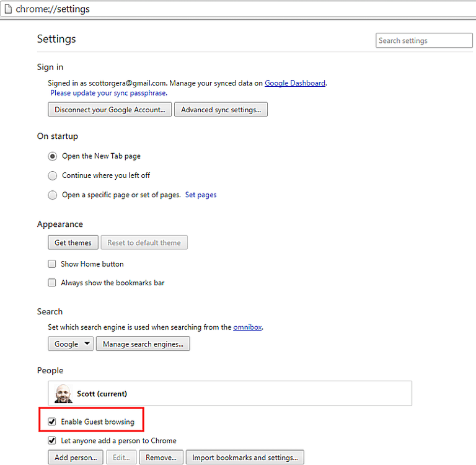
Task: Open Advanced sync settings
Action: tap(221, 110)
